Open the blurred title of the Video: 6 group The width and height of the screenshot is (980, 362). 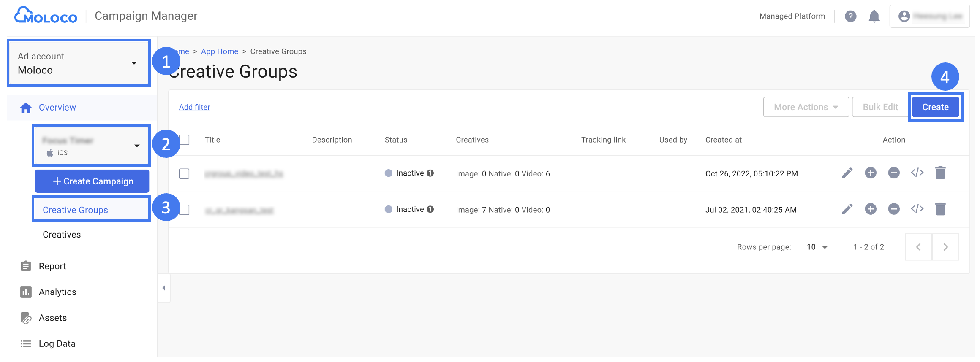pyautogui.click(x=244, y=174)
